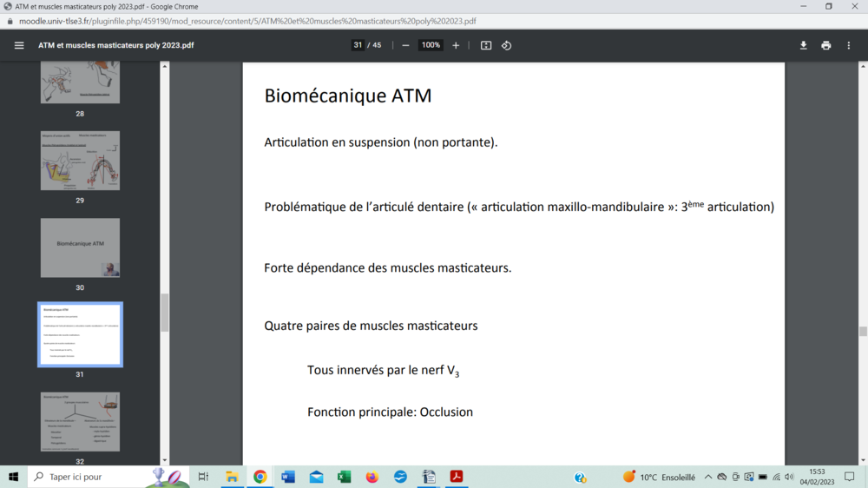The image size is (868, 488).
Task: Zoom in with the plus button
Action: coord(456,45)
